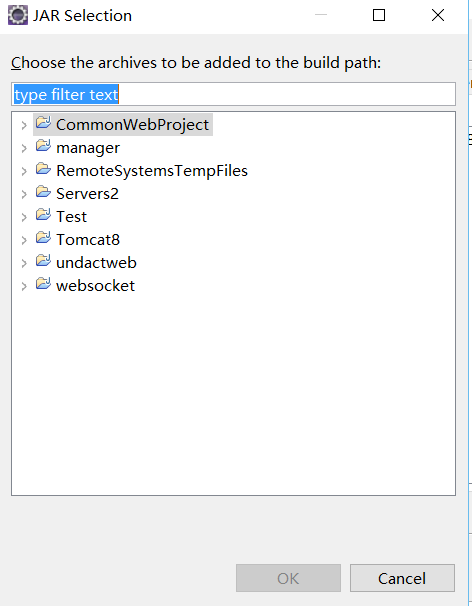Focus the type filter text field

pyautogui.click(x=233, y=94)
